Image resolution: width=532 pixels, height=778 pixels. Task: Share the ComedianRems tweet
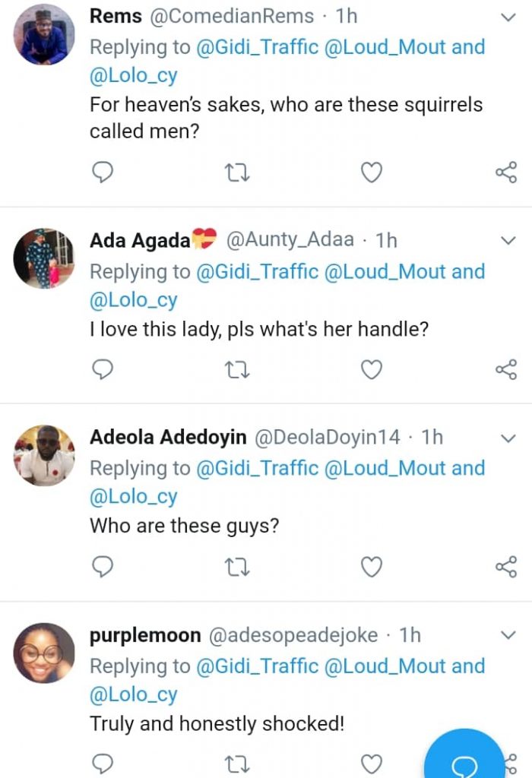tap(505, 173)
